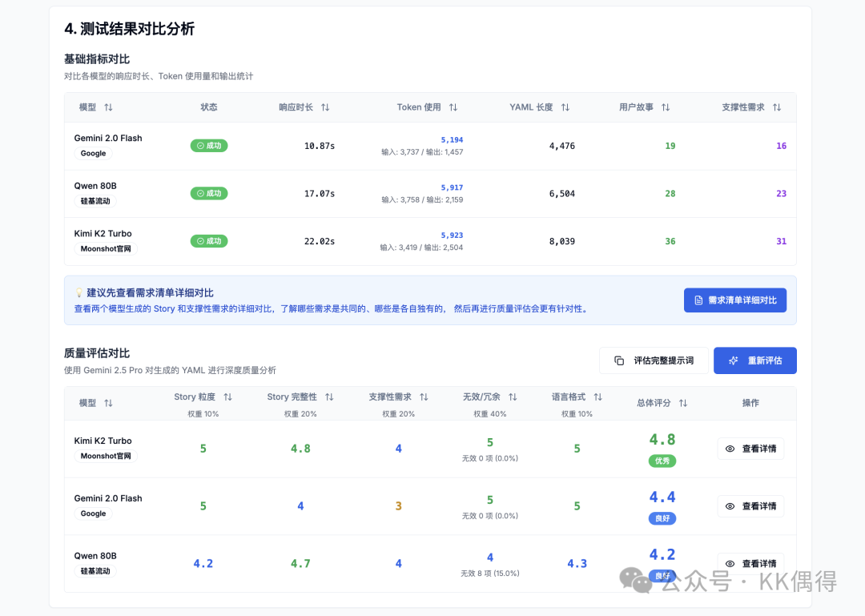Screen dimensions: 865x616
Task: View details for Kimi K2 Turbo
Action: point(750,449)
